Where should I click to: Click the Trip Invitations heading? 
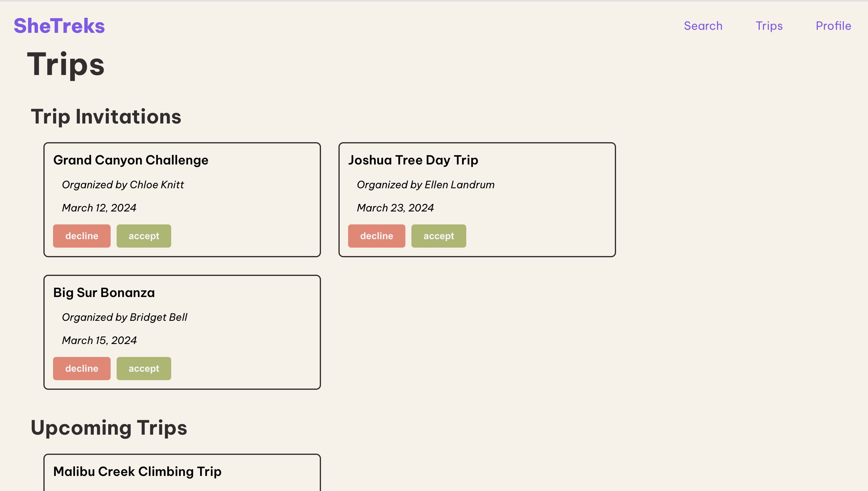click(106, 117)
